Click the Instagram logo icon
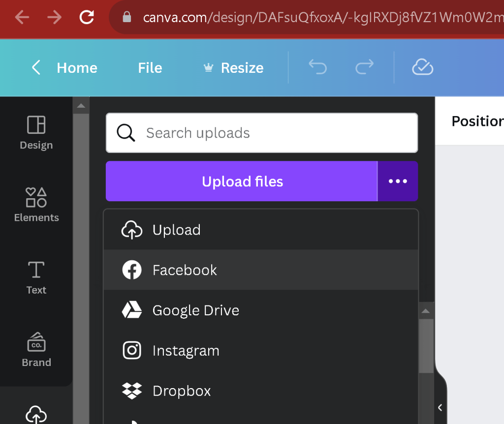Viewport: 504px width, 424px height. tap(132, 350)
